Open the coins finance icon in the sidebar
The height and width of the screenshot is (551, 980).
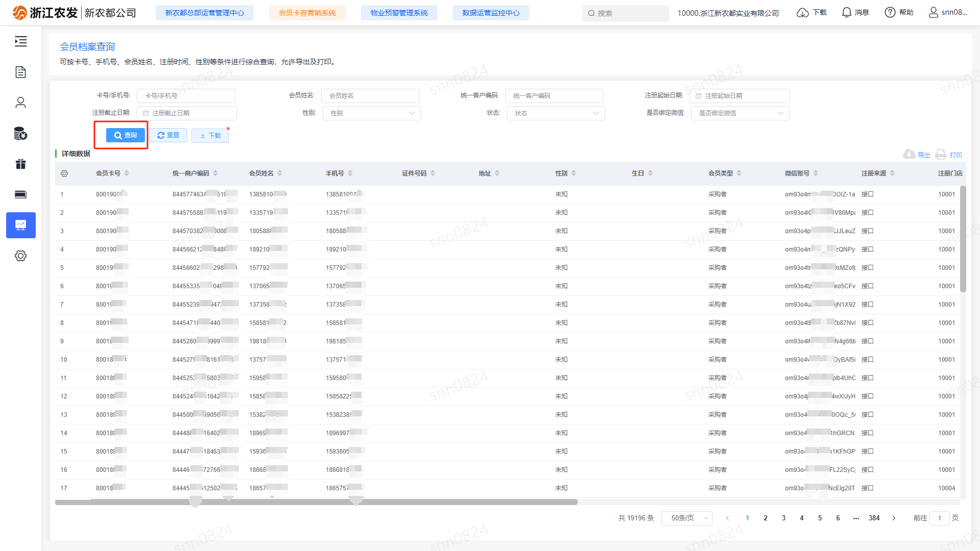tap(20, 133)
